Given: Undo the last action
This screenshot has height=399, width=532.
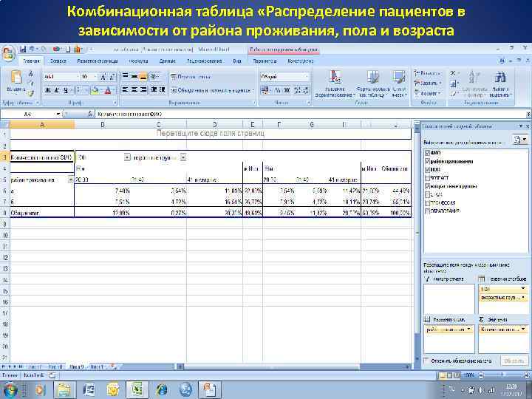Looking at the screenshot, I should pyautogui.click(x=32, y=50).
